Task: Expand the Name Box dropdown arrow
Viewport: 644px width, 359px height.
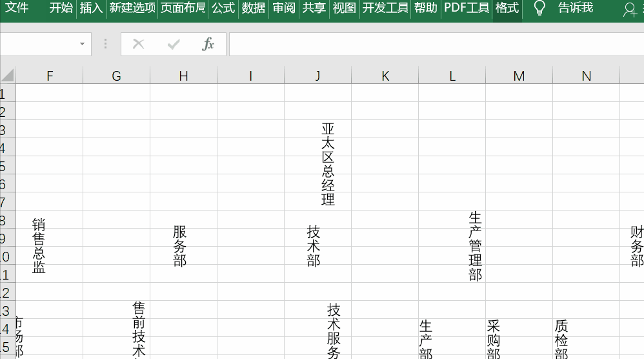Action: click(82, 44)
